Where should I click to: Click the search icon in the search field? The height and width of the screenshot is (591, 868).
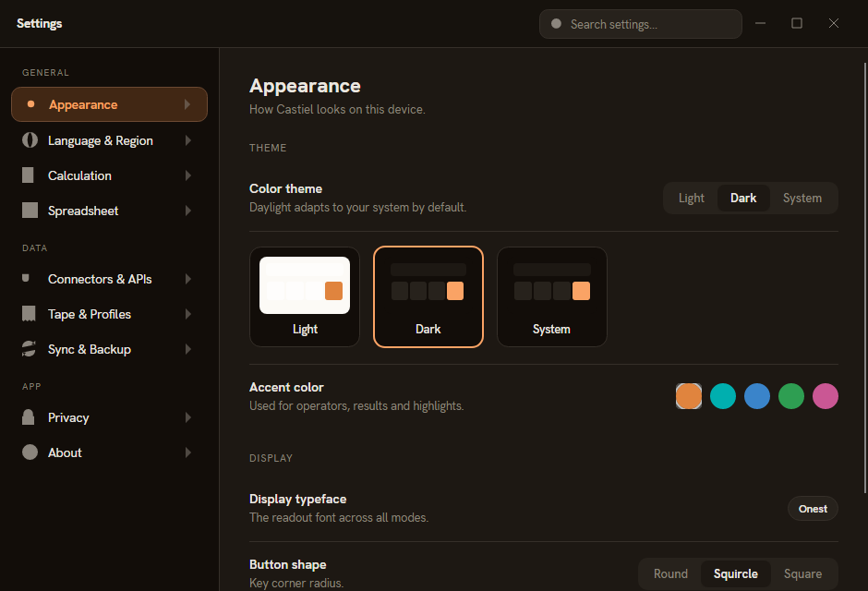(x=556, y=24)
